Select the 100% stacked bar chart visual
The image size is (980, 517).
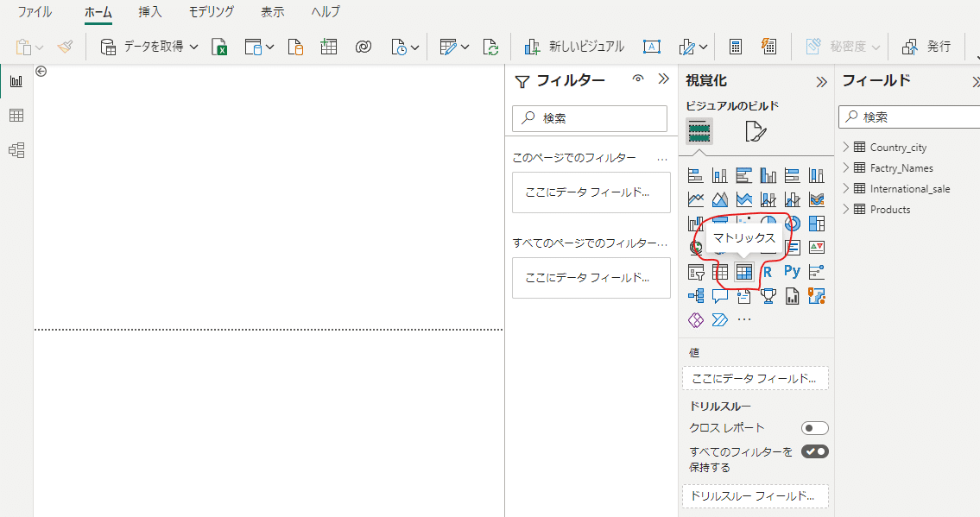tap(793, 175)
